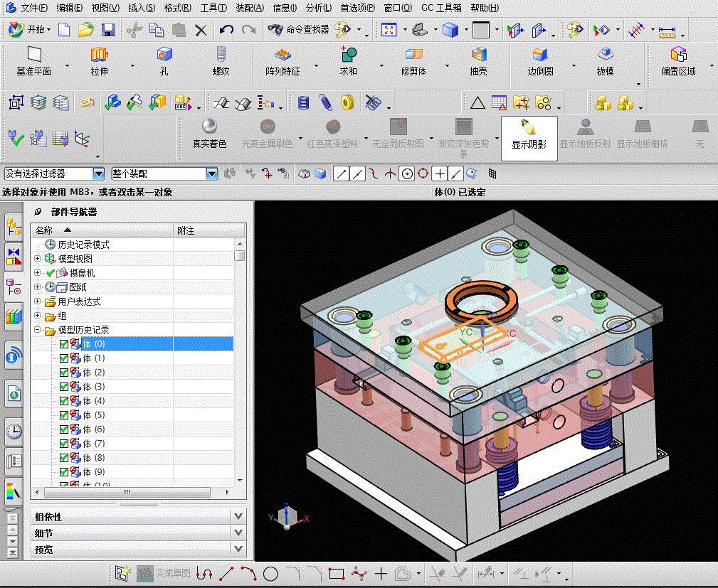Select the 孔 hole tool
718x588 pixels.
point(164,61)
